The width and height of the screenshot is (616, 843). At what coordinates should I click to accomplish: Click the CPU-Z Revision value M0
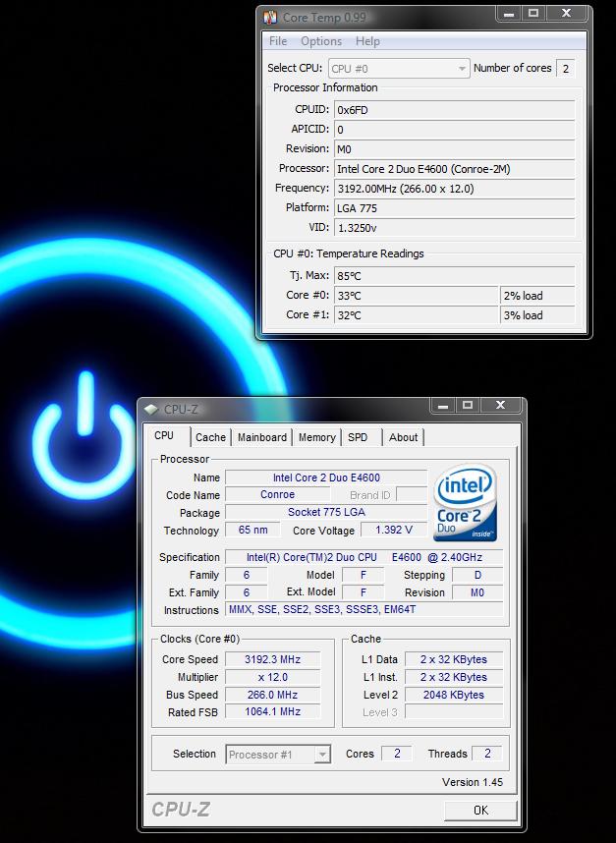coord(477,593)
